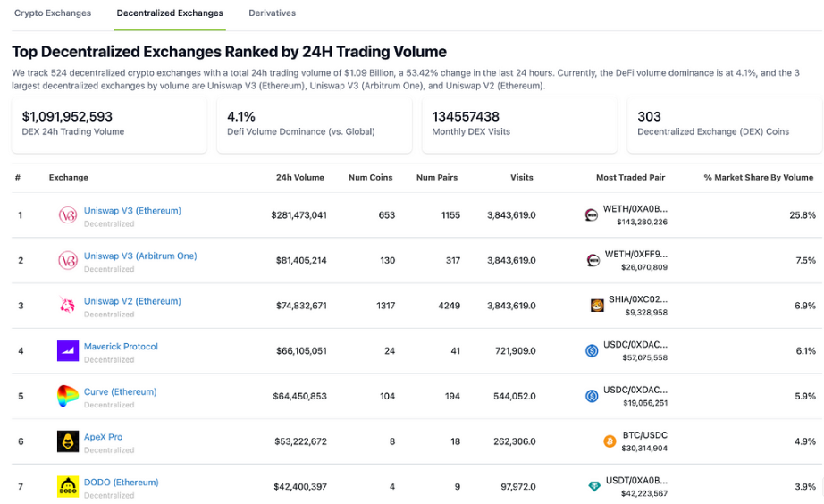824x504 pixels.
Task: Click the Maverick Protocol purple logo
Action: [x=67, y=351]
